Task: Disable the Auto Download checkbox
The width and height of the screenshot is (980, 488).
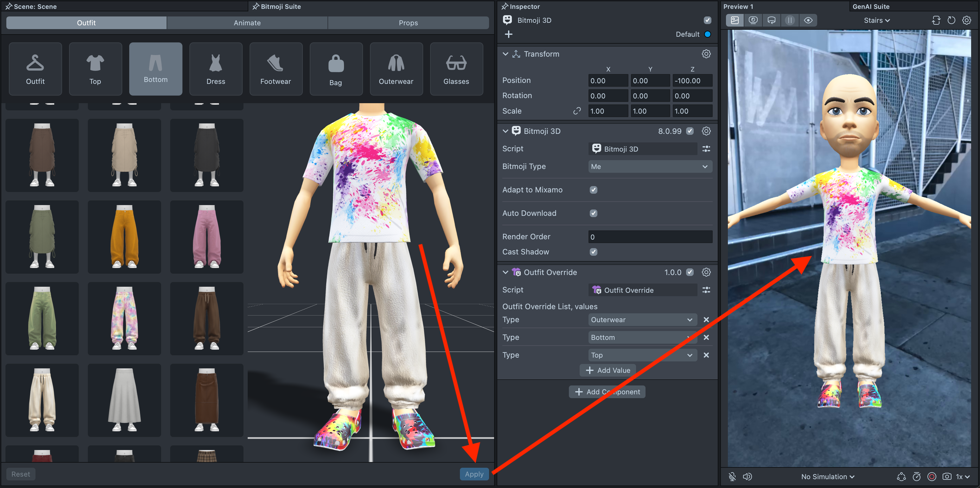Action: point(593,213)
